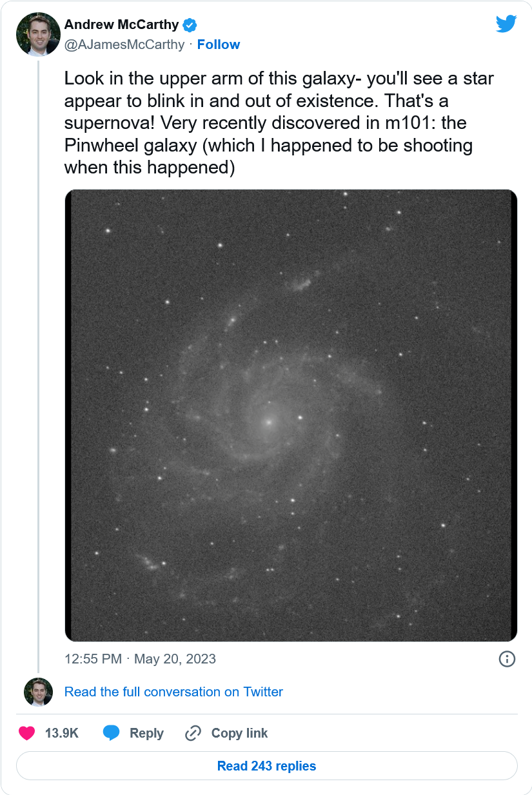
Task: Click the chain link copy icon
Action: tap(193, 733)
